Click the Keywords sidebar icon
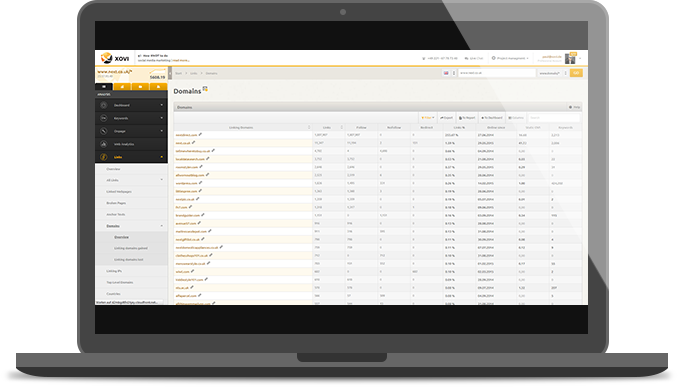Screen dimensions: 678x387 [x=104, y=118]
